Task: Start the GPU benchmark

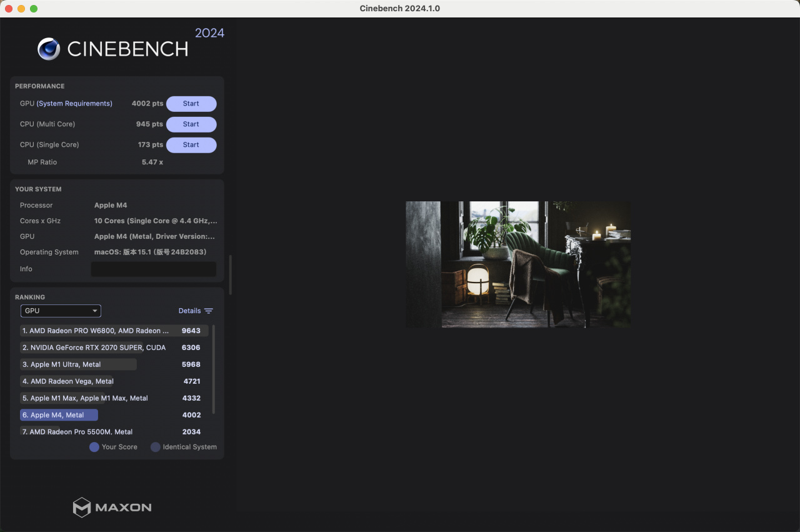Action: tap(191, 104)
